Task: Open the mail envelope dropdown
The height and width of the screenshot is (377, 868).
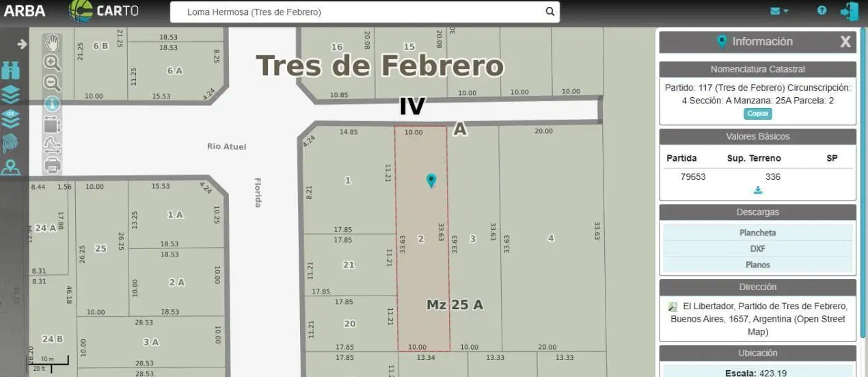Action: click(x=779, y=11)
